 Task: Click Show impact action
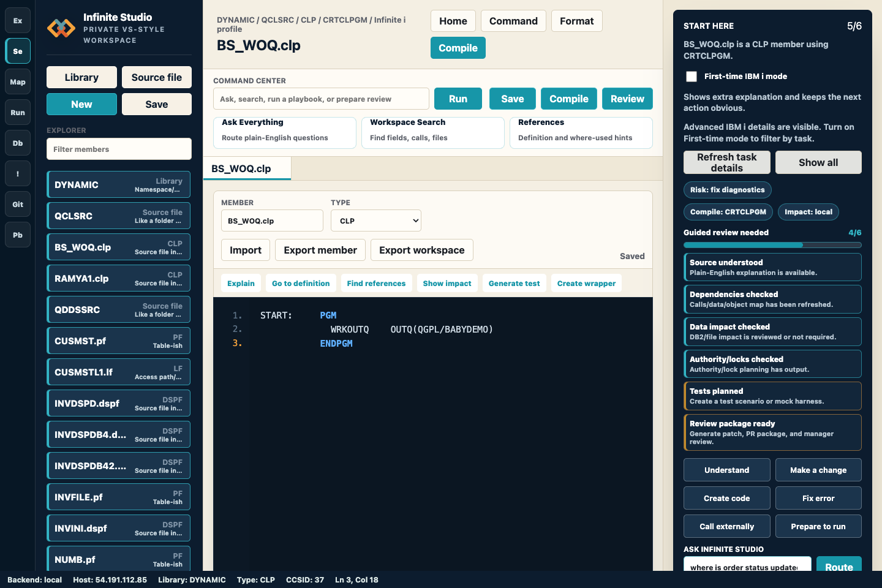coord(447,283)
